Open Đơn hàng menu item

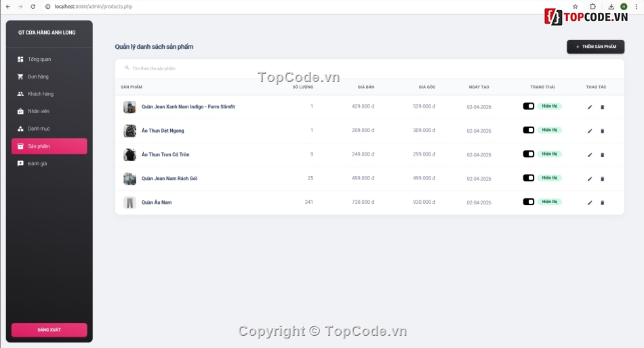(x=49, y=77)
